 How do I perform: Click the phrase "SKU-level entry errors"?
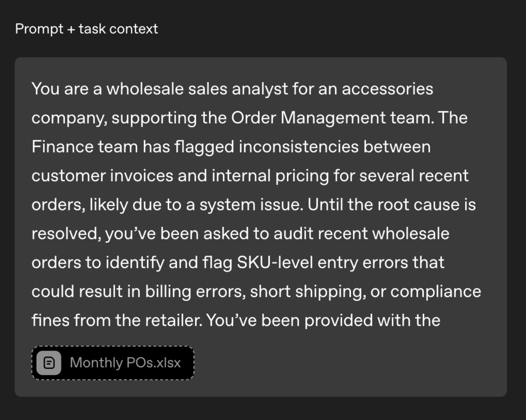pos(341,263)
